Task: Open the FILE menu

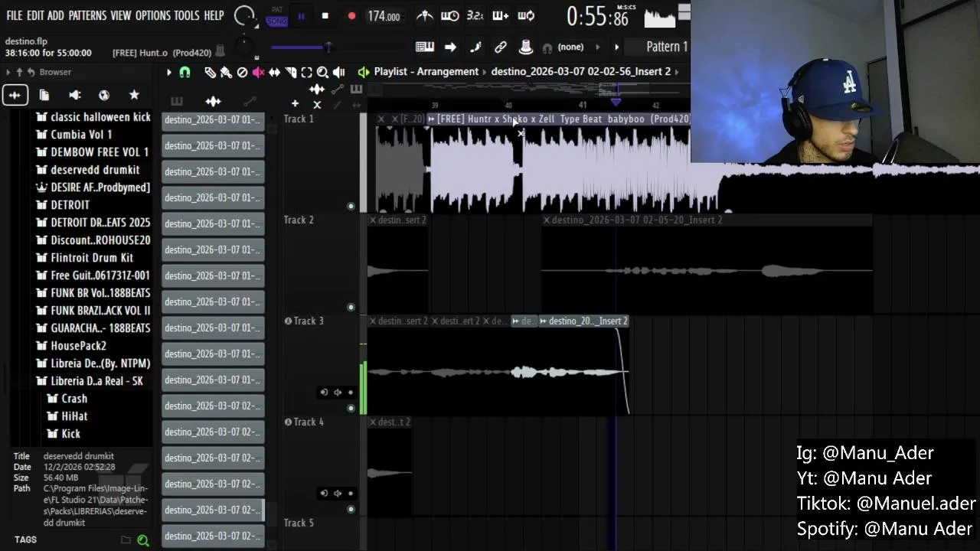Action: (x=15, y=15)
